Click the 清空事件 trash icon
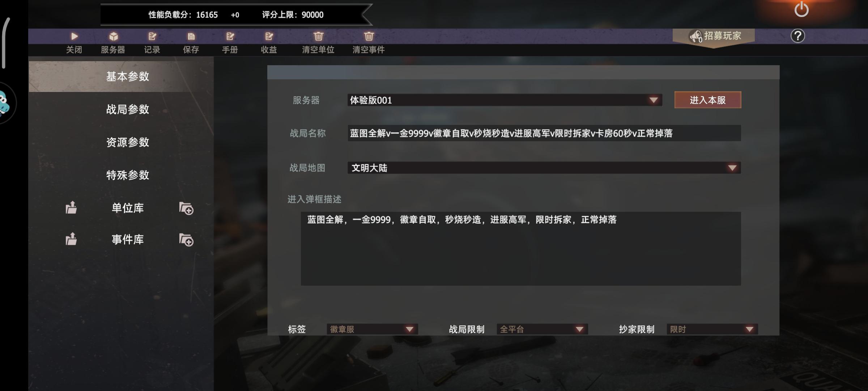The image size is (868, 391). pos(369,36)
